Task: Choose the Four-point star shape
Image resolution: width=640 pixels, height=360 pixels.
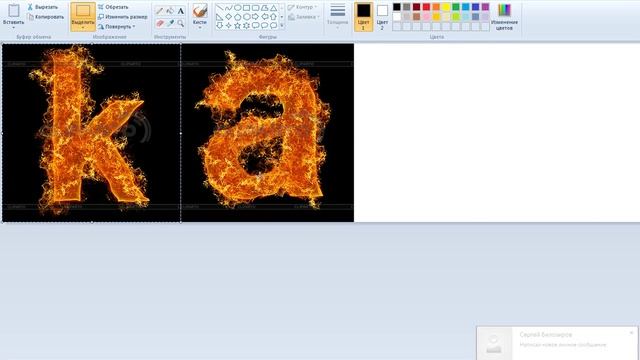Action: 229,25
